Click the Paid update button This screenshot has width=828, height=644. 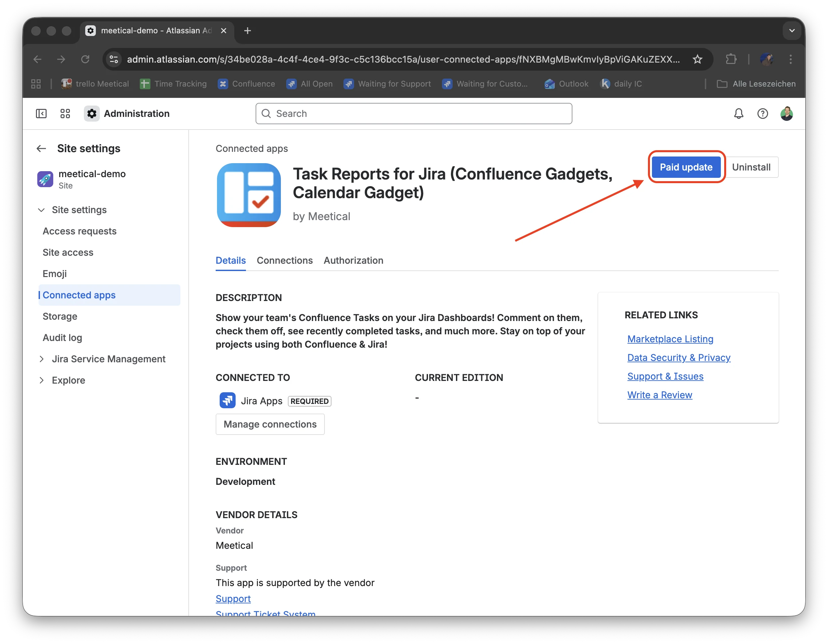(x=686, y=167)
